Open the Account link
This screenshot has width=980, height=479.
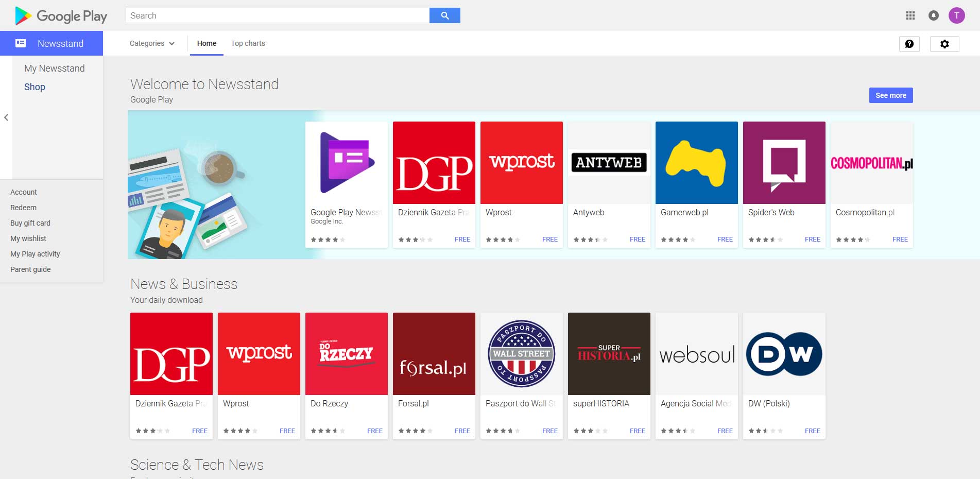[24, 192]
